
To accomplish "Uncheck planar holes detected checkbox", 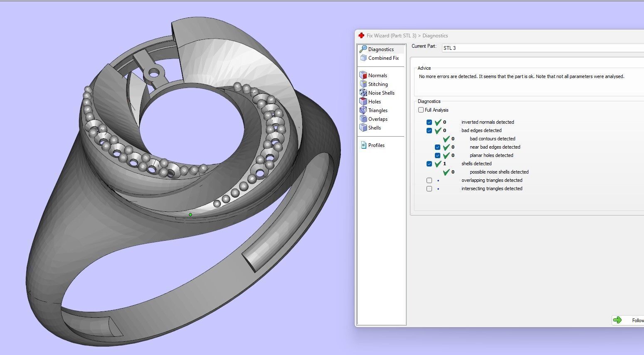I will [437, 156].
